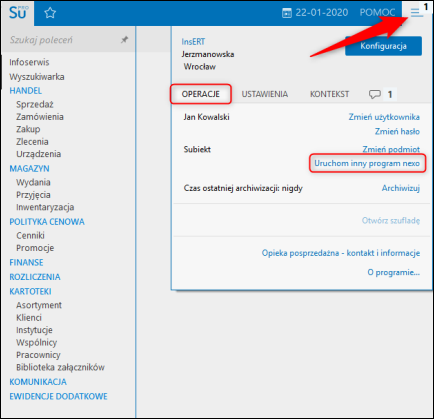Open Zakup module

click(28, 129)
